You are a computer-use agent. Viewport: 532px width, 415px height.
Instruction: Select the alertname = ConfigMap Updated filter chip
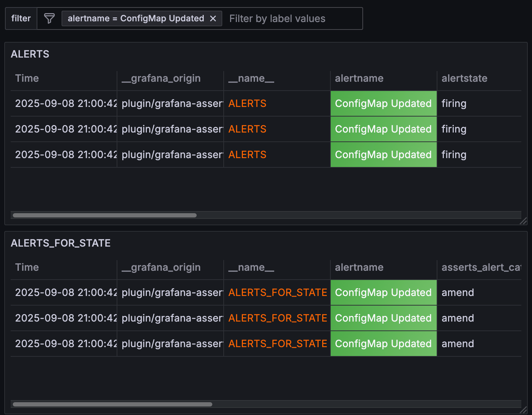[x=136, y=18]
